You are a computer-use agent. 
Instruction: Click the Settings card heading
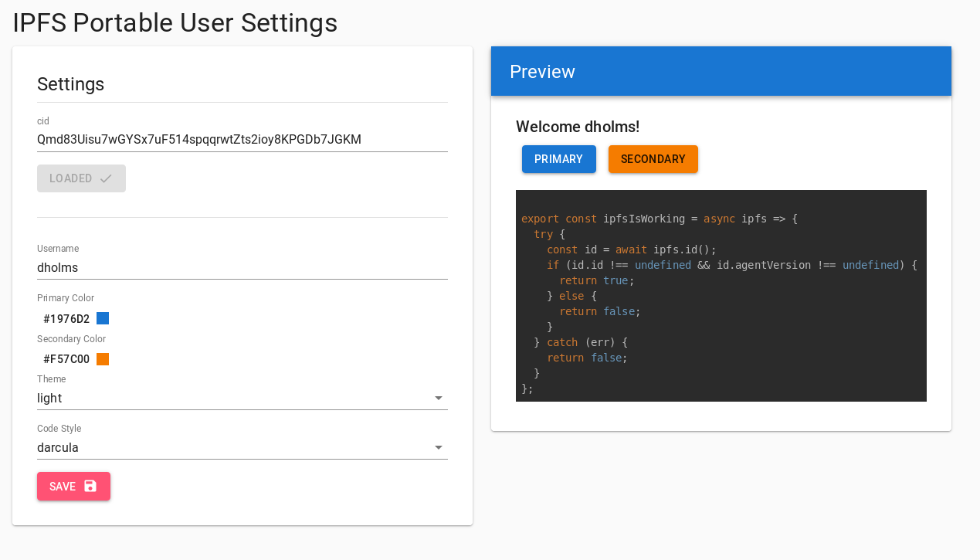click(x=71, y=84)
